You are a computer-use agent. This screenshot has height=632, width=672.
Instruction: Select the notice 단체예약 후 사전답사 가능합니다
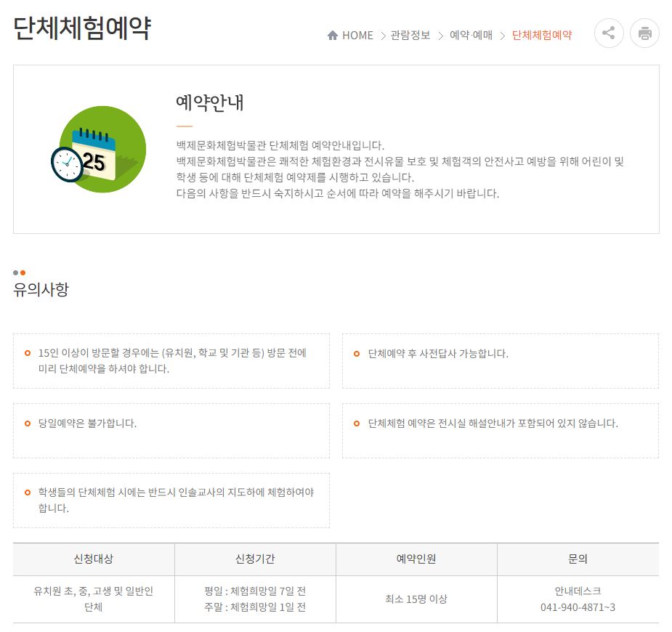pos(501,361)
